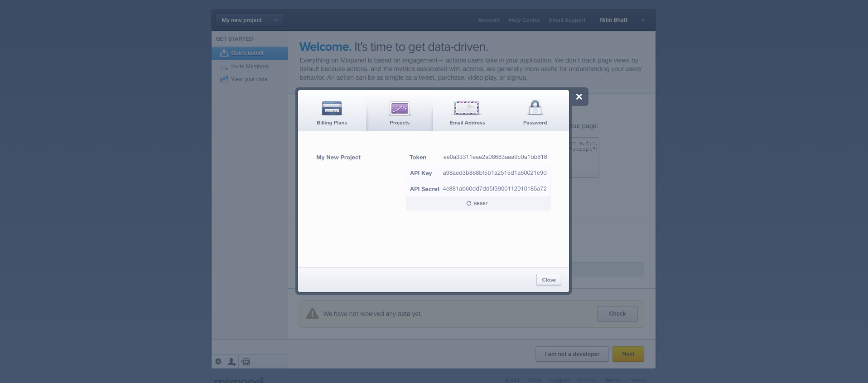Screen dimensions: 868x383
Task: Switch to Email Address tab
Action: [x=467, y=111]
